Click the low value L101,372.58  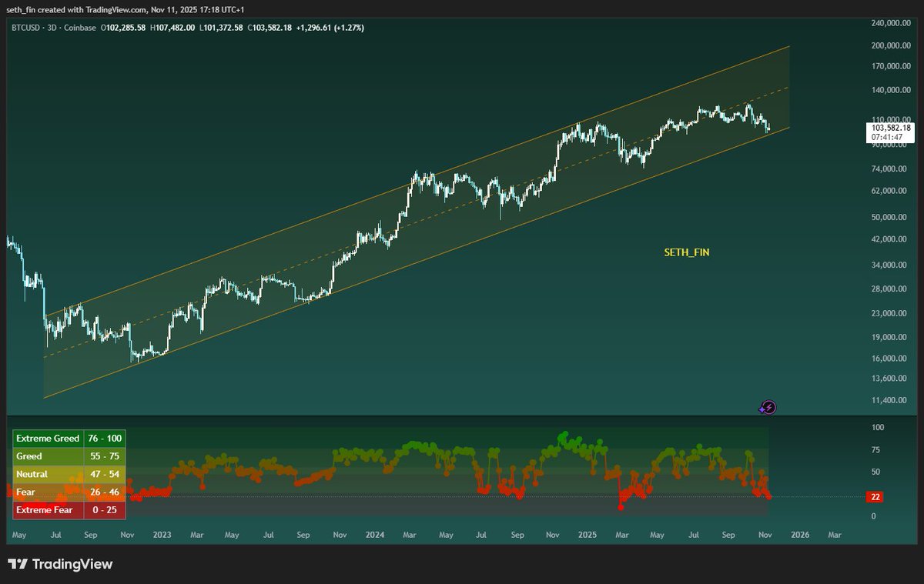221,28
